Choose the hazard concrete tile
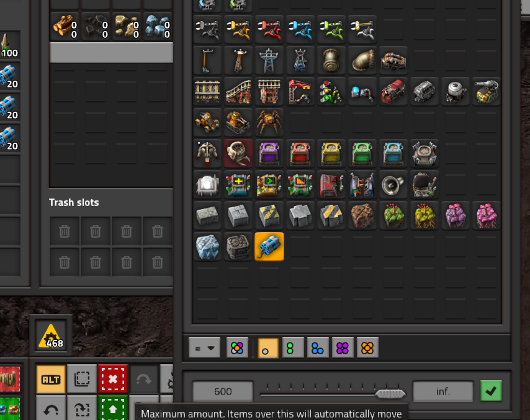This screenshot has width=530, height=420. 269,215
